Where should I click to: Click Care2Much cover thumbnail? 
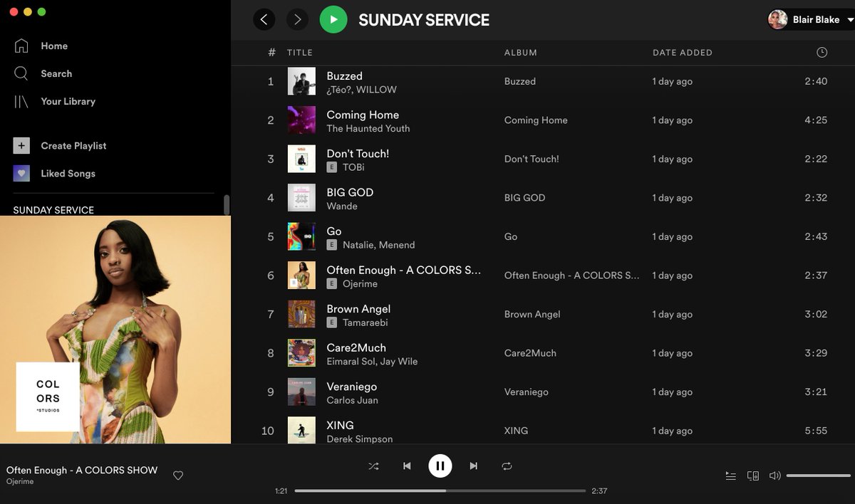pos(301,353)
